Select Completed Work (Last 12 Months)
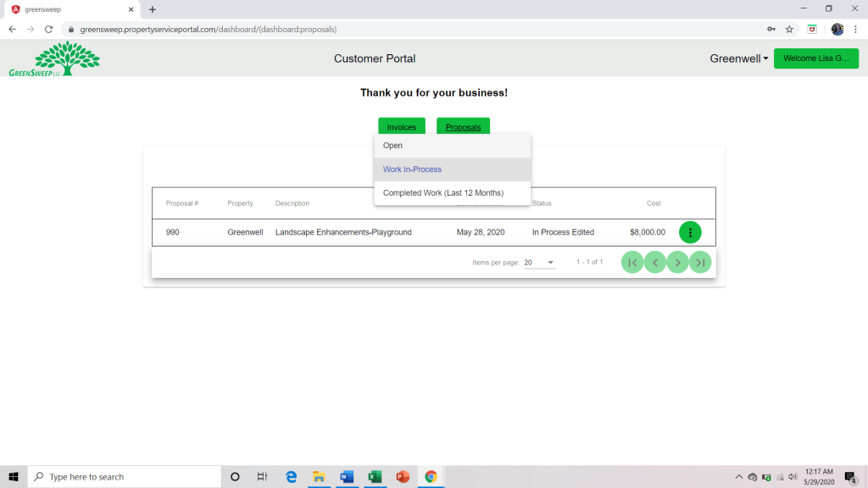 453,193
